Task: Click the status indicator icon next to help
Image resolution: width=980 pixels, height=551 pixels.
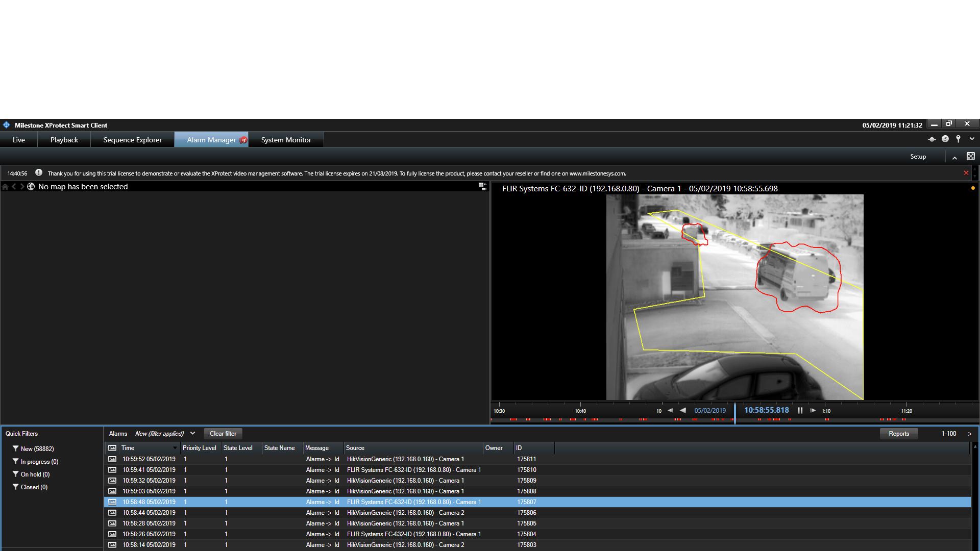Action: [x=932, y=139]
